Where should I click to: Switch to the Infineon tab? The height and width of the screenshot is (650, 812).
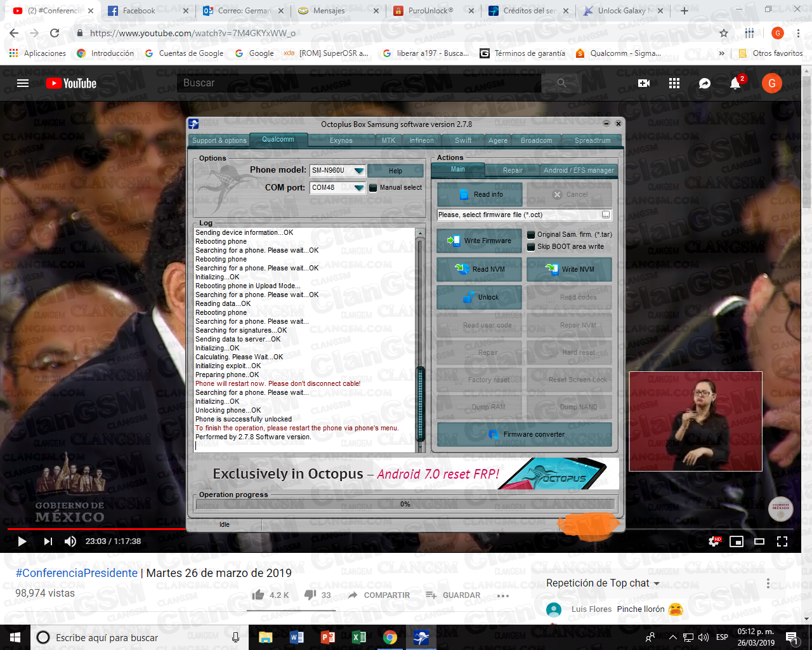422,140
